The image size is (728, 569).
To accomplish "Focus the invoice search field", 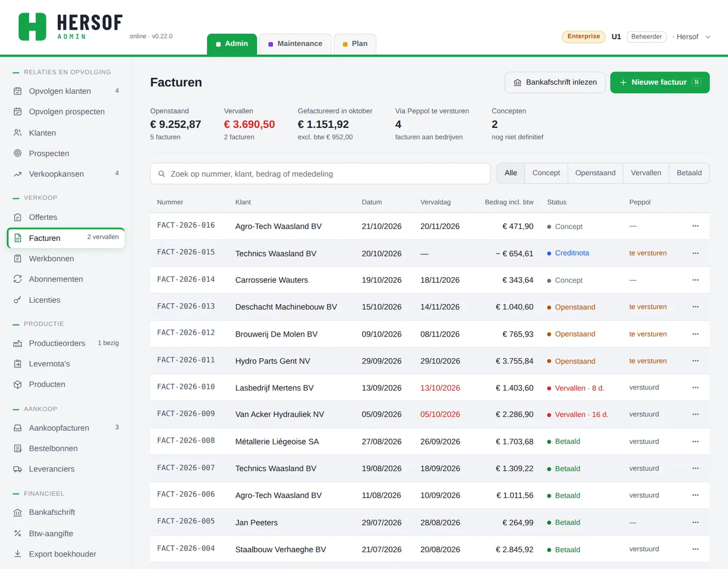I will 320,174.
